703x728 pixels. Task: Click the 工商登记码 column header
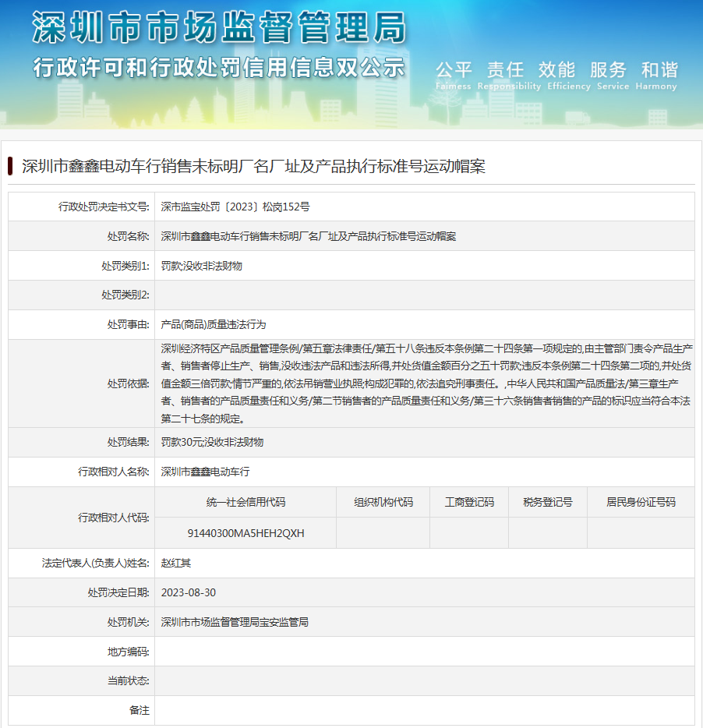coord(469,502)
